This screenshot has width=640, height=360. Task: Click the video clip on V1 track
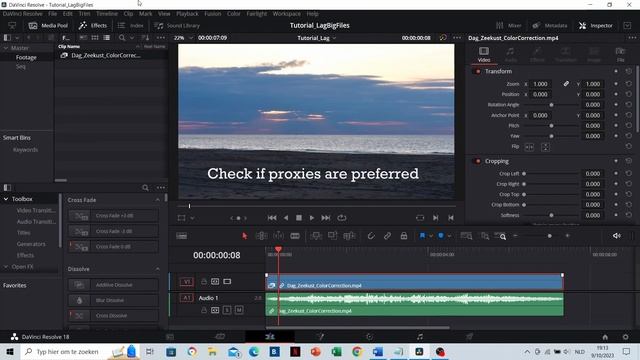(415, 282)
